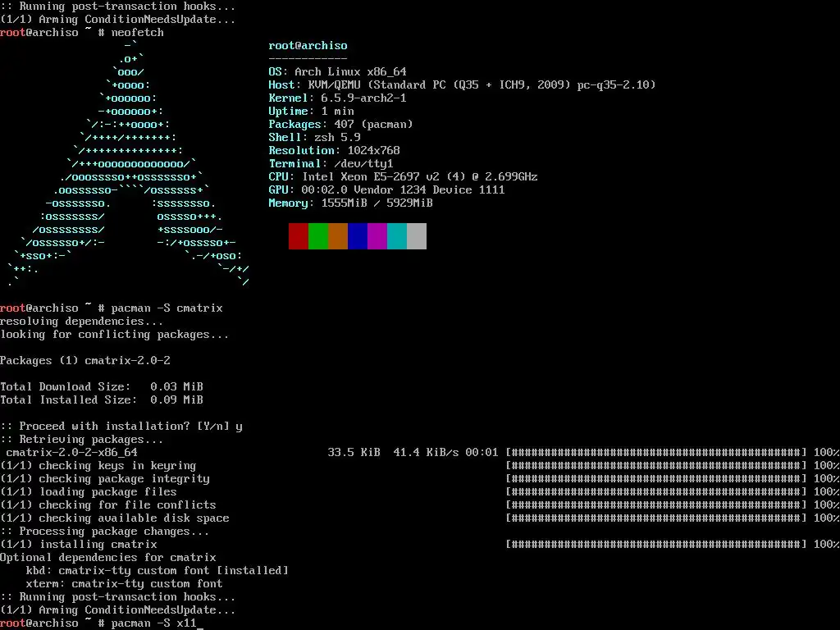Click 'Optional dependencies for cmatrix' line

pyautogui.click(x=108, y=558)
